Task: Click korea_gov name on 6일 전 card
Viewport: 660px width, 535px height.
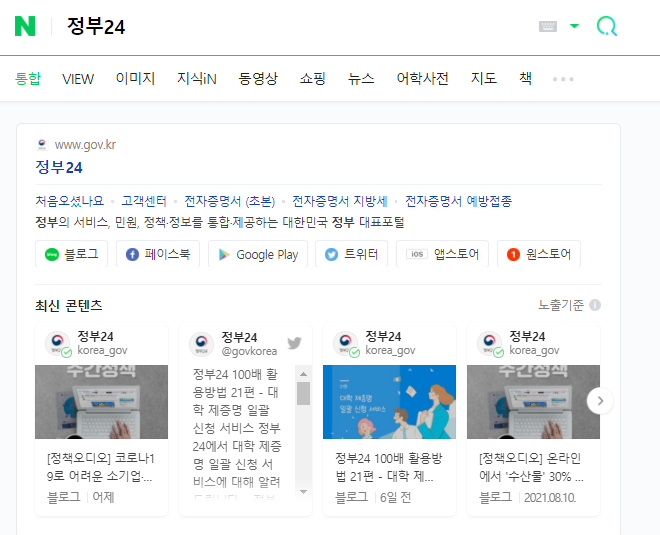Action: (390, 350)
